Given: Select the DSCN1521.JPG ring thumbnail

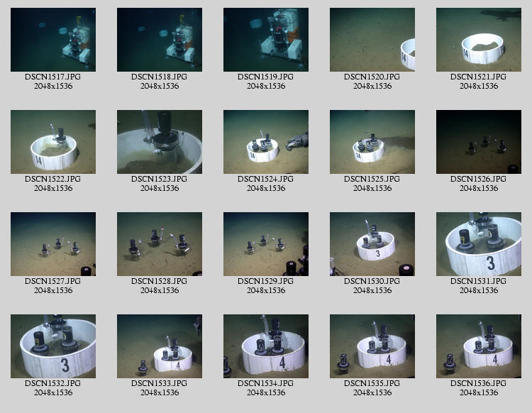Looking at the screenshot, I should pyautogui.click(x=478, y=40).
